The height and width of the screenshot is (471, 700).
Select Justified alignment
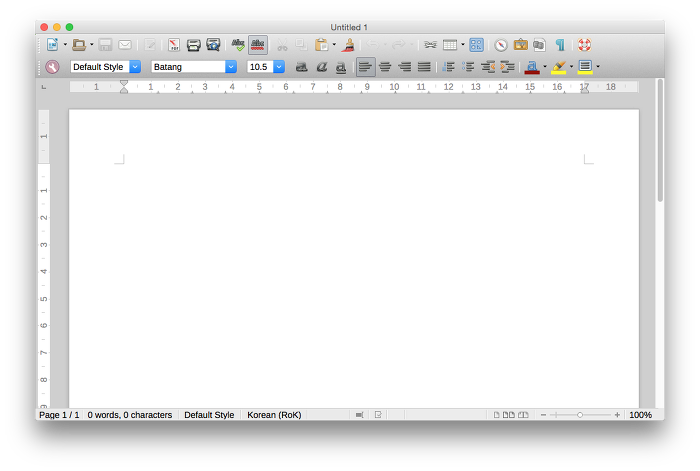point(424,67)
